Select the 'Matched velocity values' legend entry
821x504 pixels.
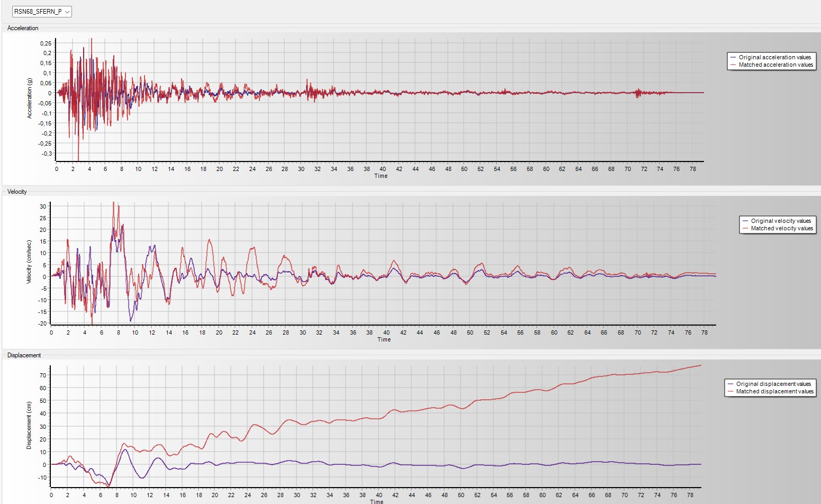(x=781, y=228)
